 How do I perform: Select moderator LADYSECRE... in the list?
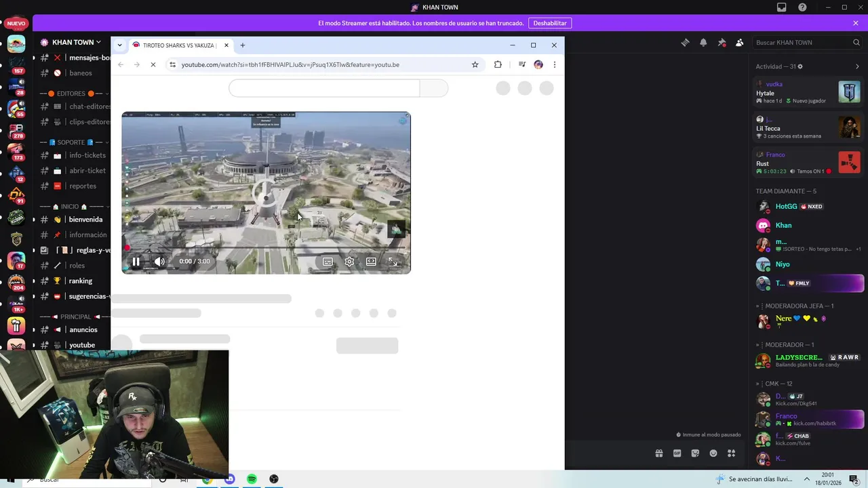809,361
